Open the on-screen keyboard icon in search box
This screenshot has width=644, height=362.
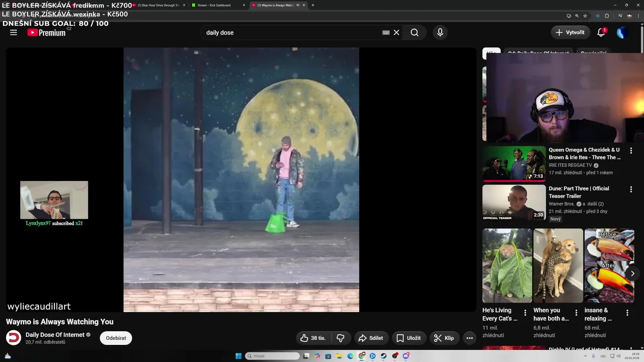386,33
